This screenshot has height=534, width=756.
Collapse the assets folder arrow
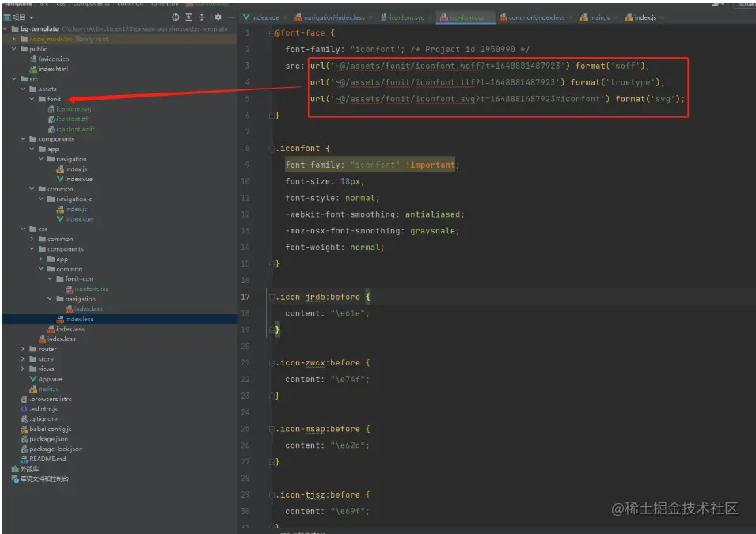pos(23,89)
